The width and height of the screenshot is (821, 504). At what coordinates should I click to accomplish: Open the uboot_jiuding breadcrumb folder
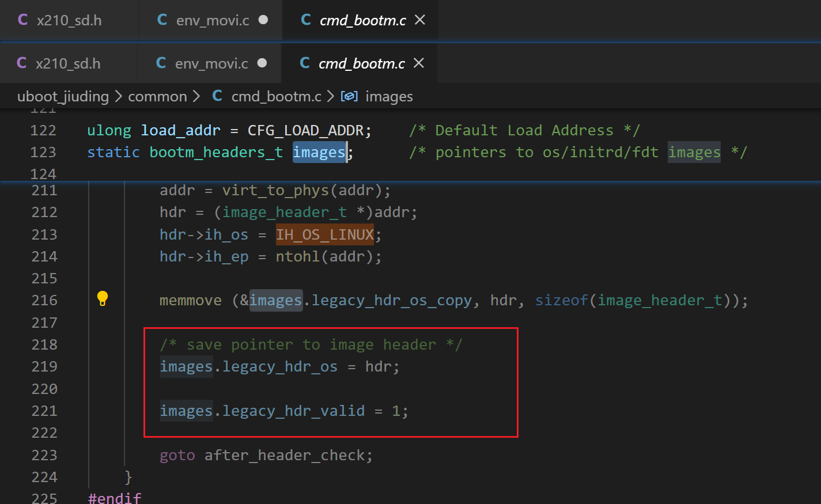[x=63, y=96]
